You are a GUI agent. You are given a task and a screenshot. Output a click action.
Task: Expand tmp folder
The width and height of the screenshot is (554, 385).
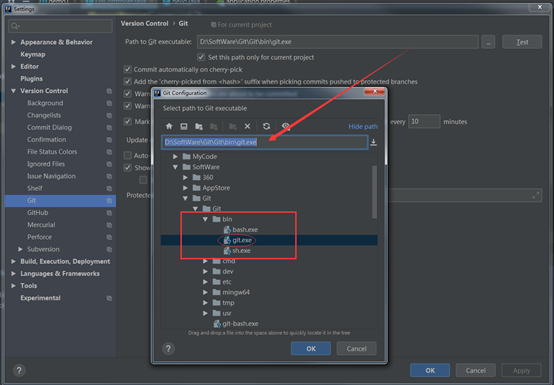pos(205,303)
